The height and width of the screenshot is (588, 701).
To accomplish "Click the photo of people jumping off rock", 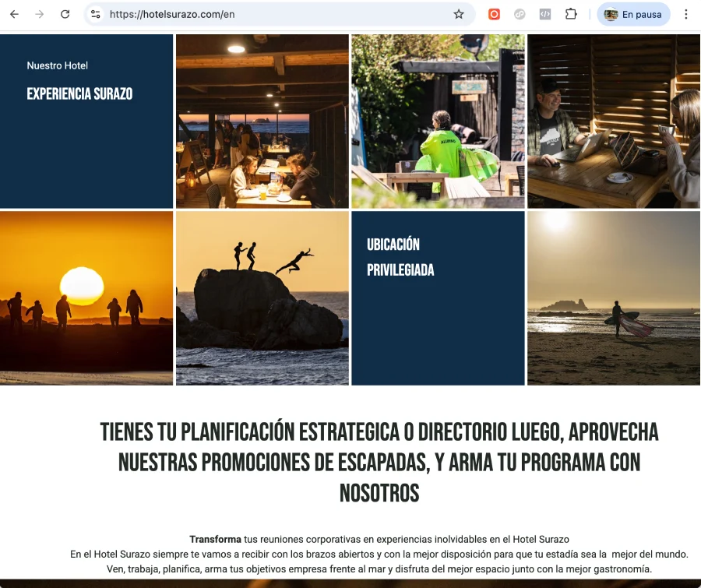I will pyautogui.click(x=262, y=298).
